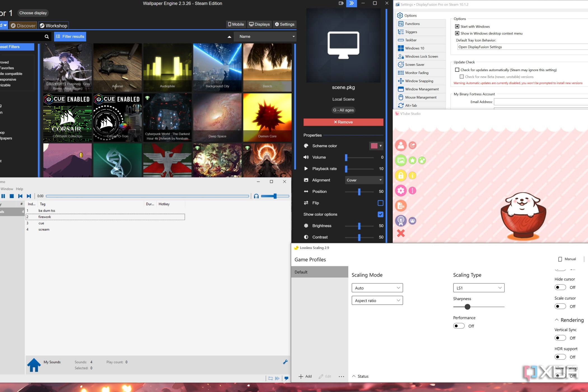The height and width of the screenshot is (392, 588).
Task: Open the LS1 Scaling Type dropdown
Action: tap(478, 288)
